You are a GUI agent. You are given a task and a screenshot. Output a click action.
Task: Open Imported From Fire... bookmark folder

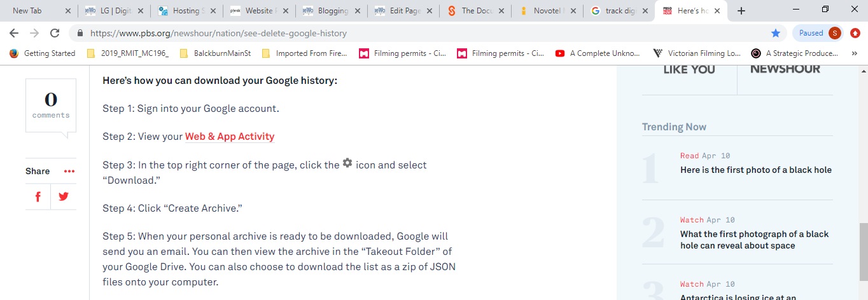pyautogui.click(x=304, y=53)
